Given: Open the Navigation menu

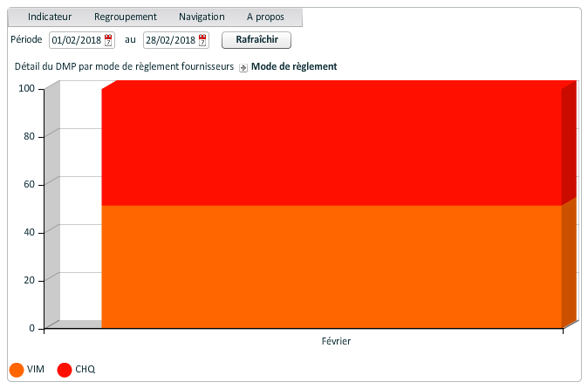Looking at the screenshot, I should [202, 17].
